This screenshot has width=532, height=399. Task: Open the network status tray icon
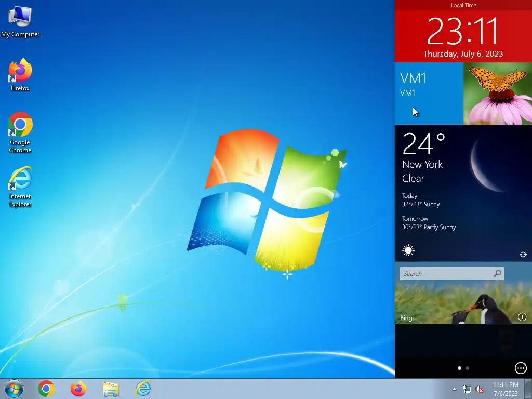tap(467, 390)
